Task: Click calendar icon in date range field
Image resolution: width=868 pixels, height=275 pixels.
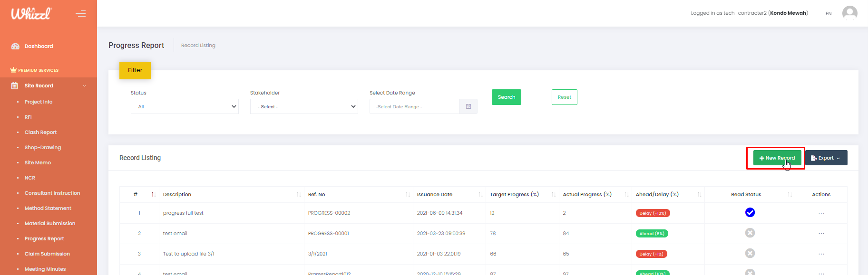Action: click(x=468, y=106)
